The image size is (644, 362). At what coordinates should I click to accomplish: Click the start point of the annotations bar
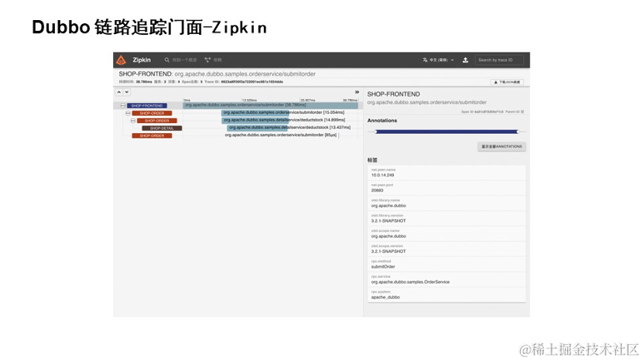coord(376,131)
